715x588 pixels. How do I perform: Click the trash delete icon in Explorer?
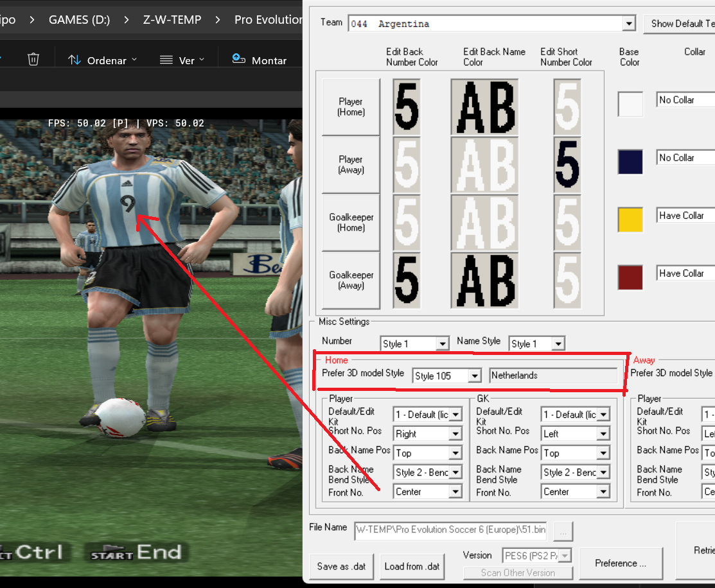click(33, 60)
